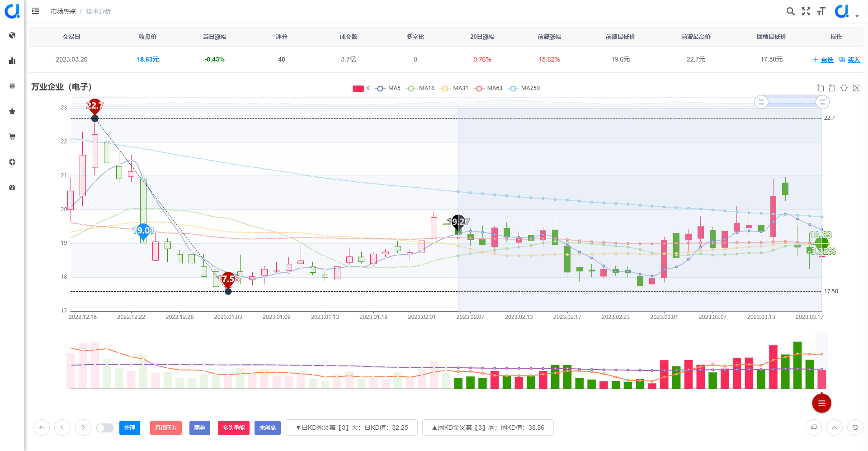The width and height of the screenshot is (868, 451).
Task: Click the chart restore icon
Action: click(844, 88)
